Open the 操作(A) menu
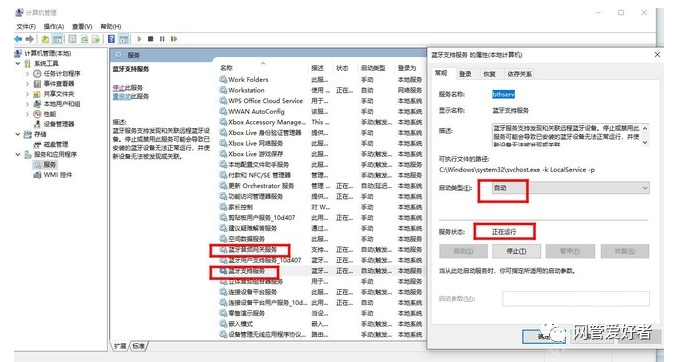 pyautogui.click(x=54, y=26)
